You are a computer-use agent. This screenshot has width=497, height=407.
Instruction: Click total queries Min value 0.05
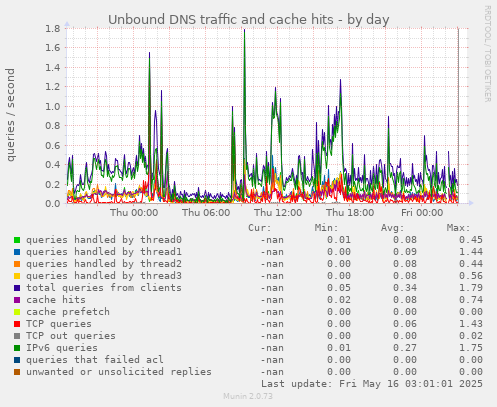(339, 288)
